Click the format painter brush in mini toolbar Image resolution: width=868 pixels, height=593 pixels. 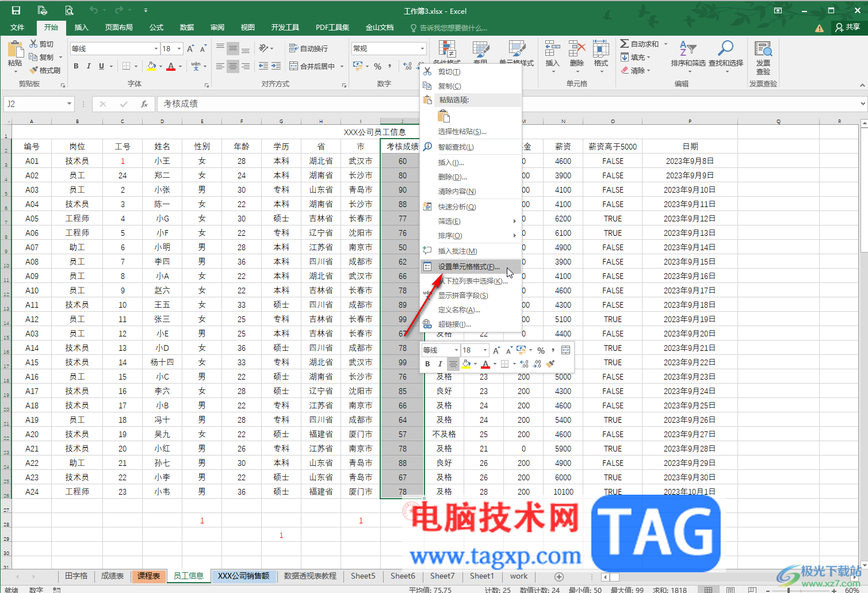point(550,364)
